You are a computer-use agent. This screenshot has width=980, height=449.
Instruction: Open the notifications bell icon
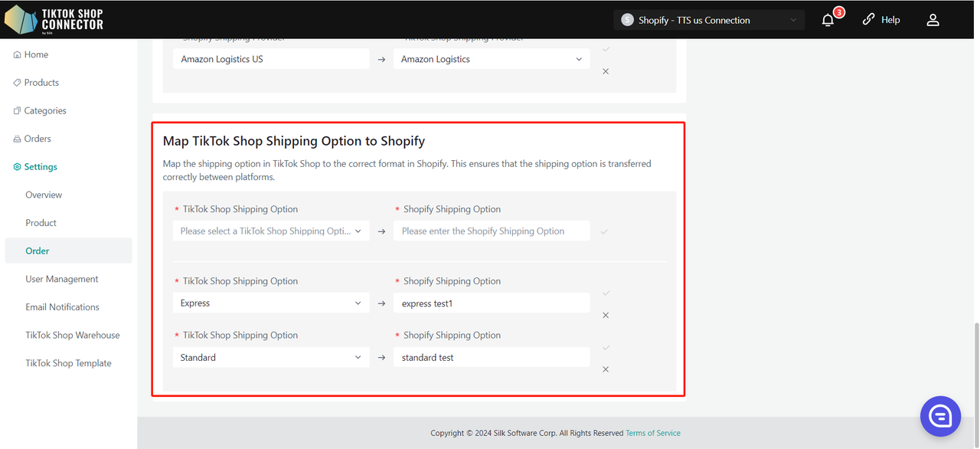(x=828, y=21)
